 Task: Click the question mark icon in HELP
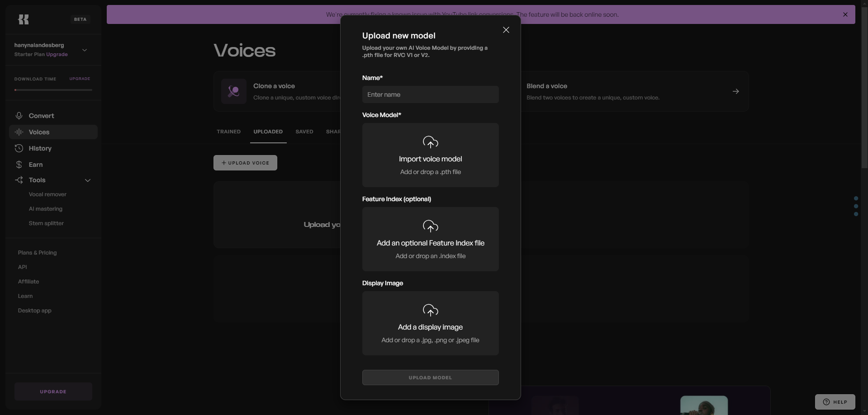tap(826, 402)
